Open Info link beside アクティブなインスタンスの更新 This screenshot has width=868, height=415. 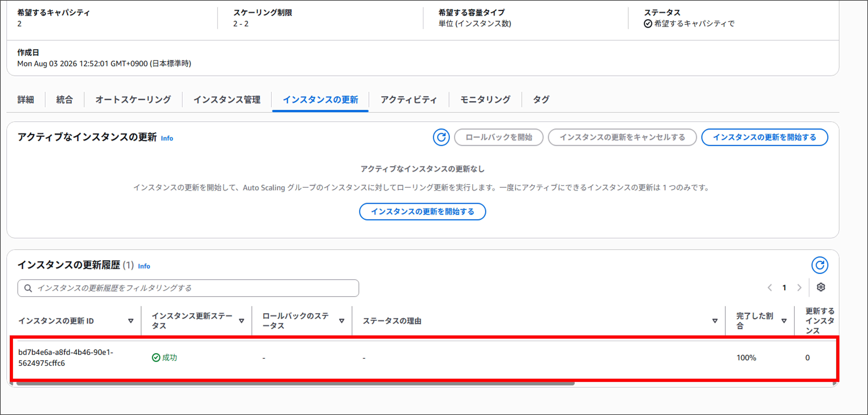pyautogui.click(x=167, y=138)
